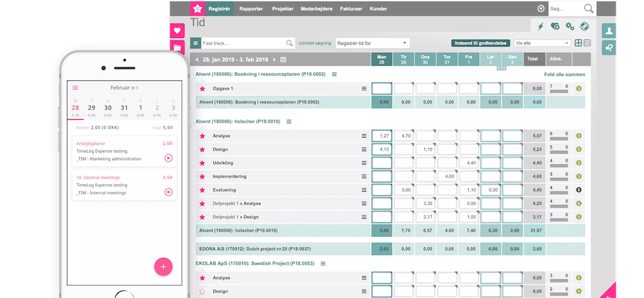Toggle billable dollar icon on Evaluering row
The image size is (644, 298).
[x=578, y=190]
